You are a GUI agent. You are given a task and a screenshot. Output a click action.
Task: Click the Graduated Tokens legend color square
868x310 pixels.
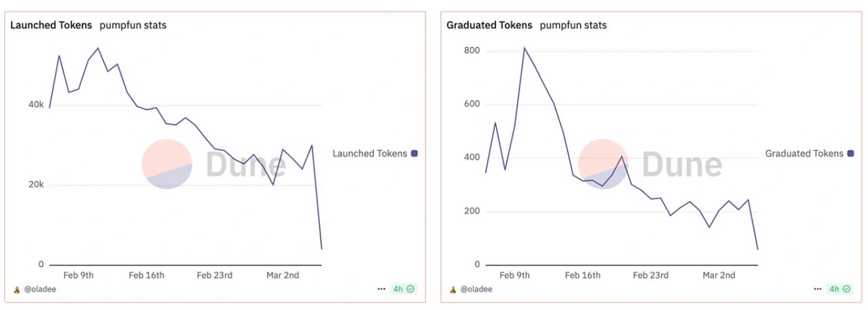tap(850, 153)
